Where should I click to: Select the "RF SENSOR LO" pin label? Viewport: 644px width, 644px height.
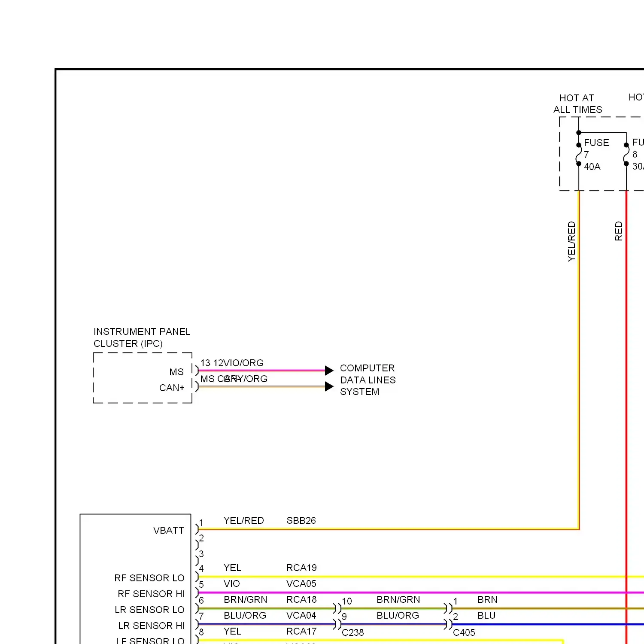click(149, 578)
